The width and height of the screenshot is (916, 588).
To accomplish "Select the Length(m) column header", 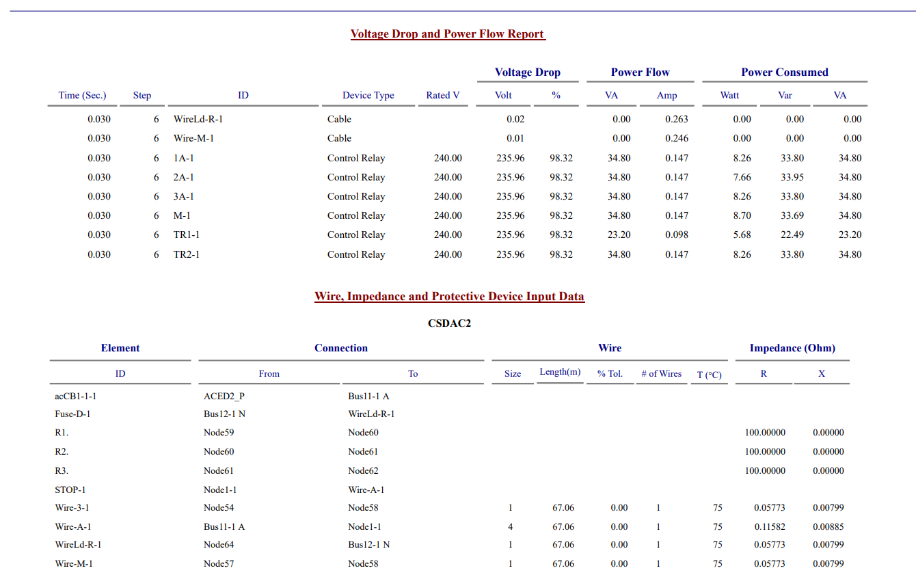I will (560, 372).
